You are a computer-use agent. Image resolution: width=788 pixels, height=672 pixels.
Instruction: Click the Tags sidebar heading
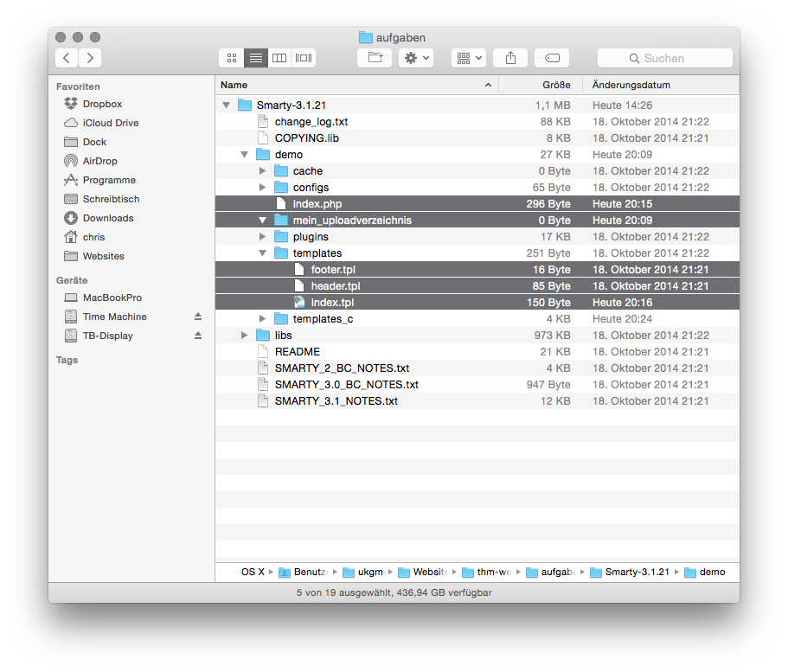click(67, 360)
